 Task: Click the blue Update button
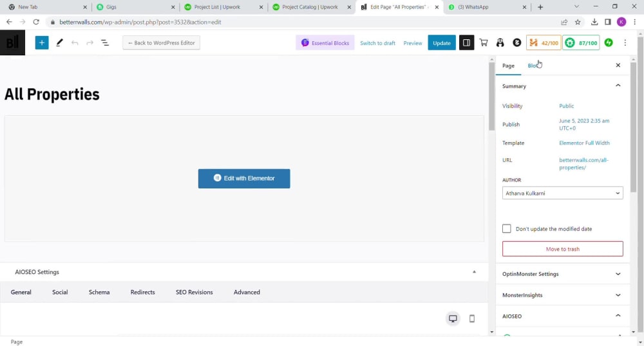[442, 43]
